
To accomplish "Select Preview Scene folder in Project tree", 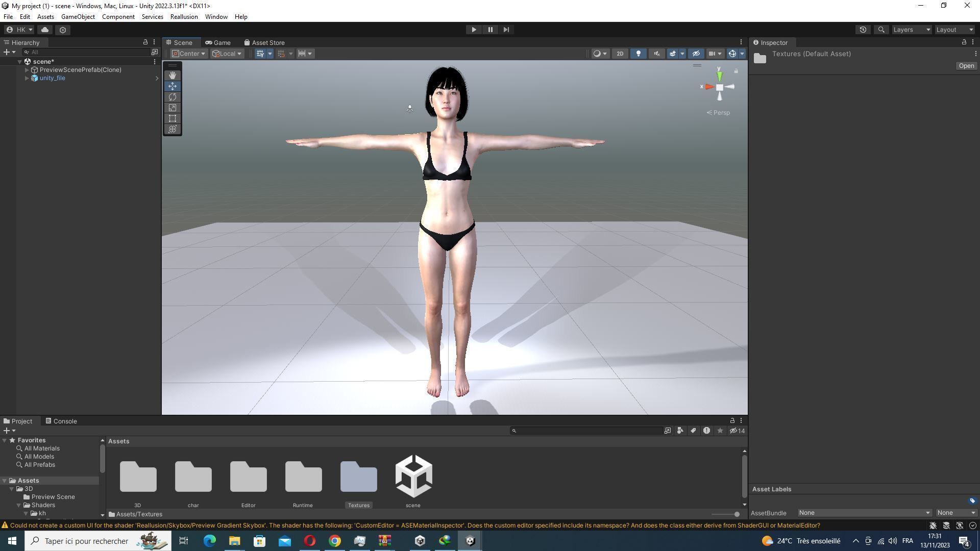I will click(x=53, y=497).
